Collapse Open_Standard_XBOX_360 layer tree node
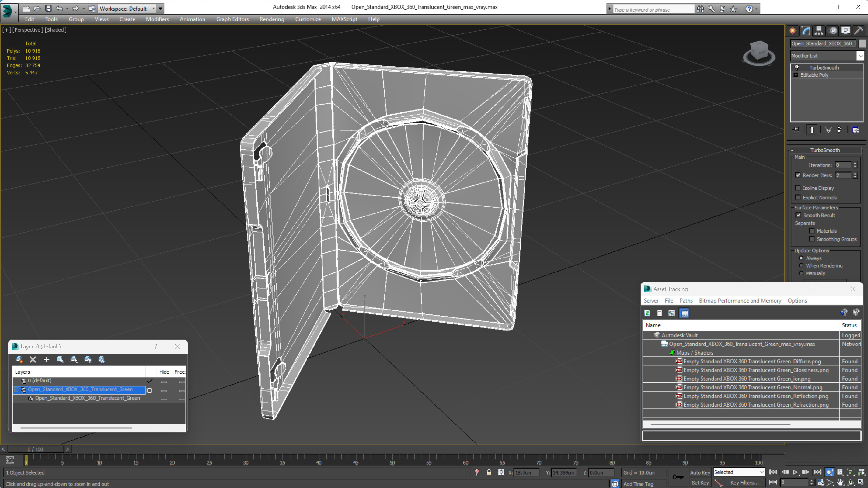The image size is (868, 488). click(16, 389)
